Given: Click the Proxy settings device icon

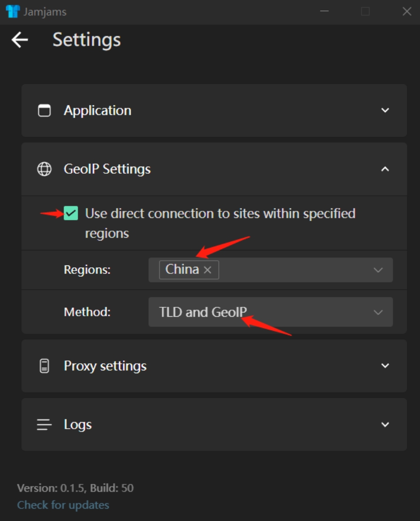Looking at the screenshot, I should click(44, 366).
